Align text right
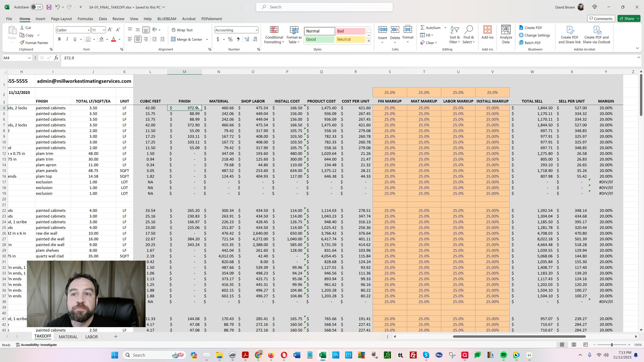This screenshot has height=362, width=644. [146, 39]
